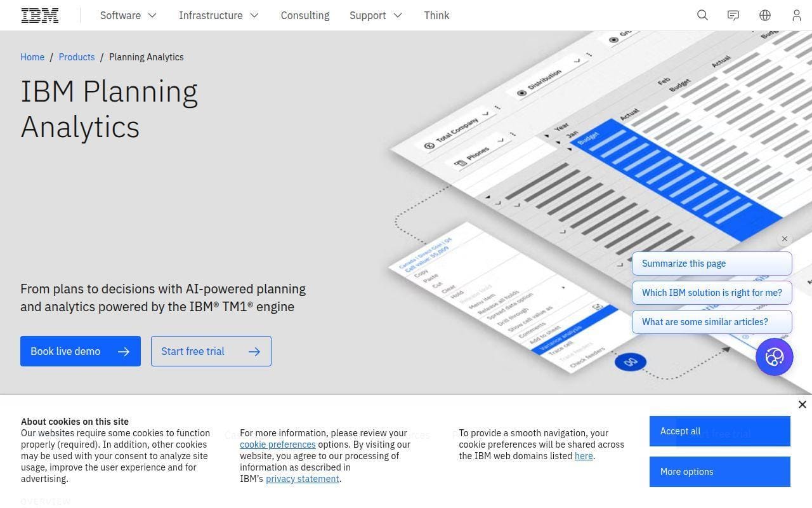
Task: Click the IBM Planning Analytics heading
Action: pyautogui.click(x=109, y=109)
